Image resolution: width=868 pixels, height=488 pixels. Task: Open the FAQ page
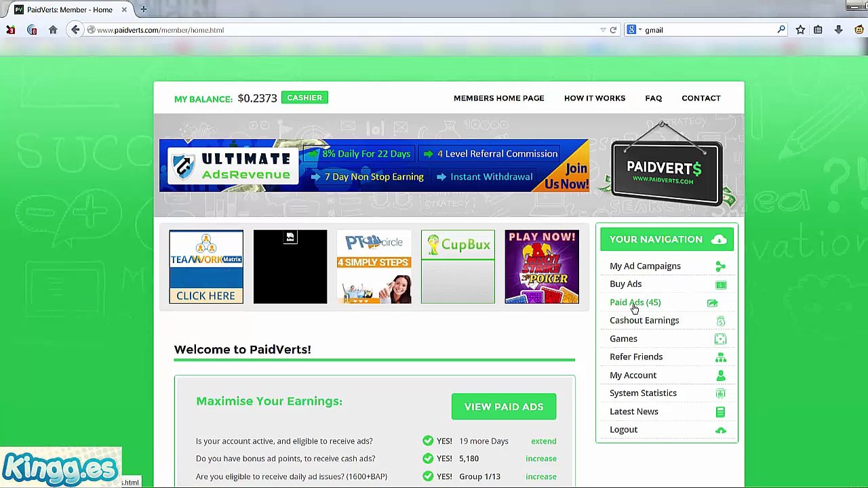(653, 98)
